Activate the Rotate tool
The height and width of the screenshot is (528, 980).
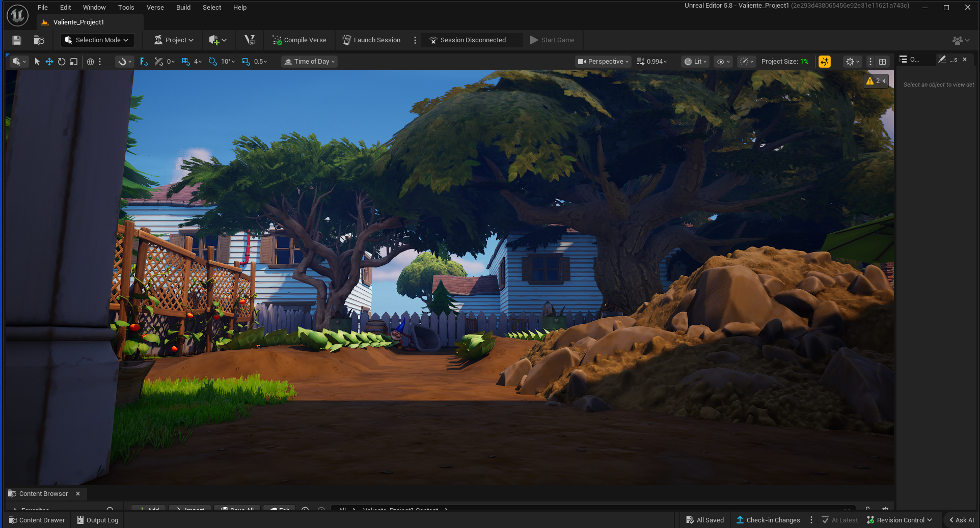tap(62, 62)
